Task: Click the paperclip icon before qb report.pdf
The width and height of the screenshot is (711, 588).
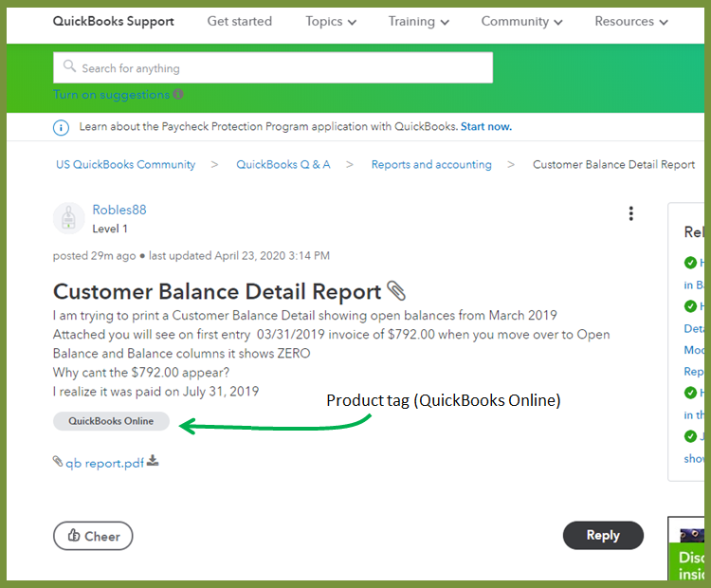Action: (58, 462)
